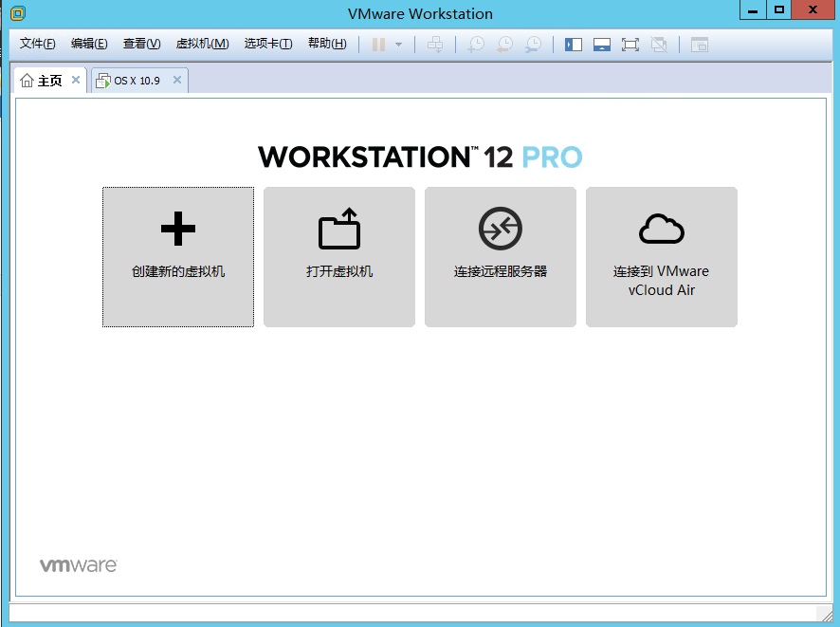Toggle the library sidebar view
The image size is (840, 627).
[574, 45]
